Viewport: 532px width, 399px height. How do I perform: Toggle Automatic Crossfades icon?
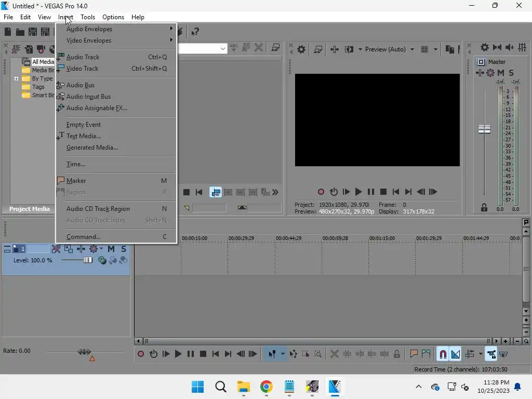coord(455,354)
